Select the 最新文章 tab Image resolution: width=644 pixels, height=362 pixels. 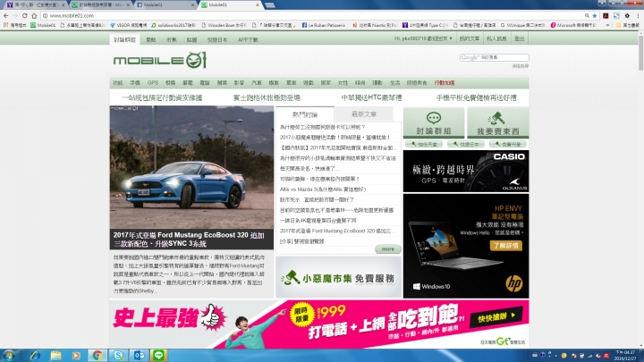[364, 114]
